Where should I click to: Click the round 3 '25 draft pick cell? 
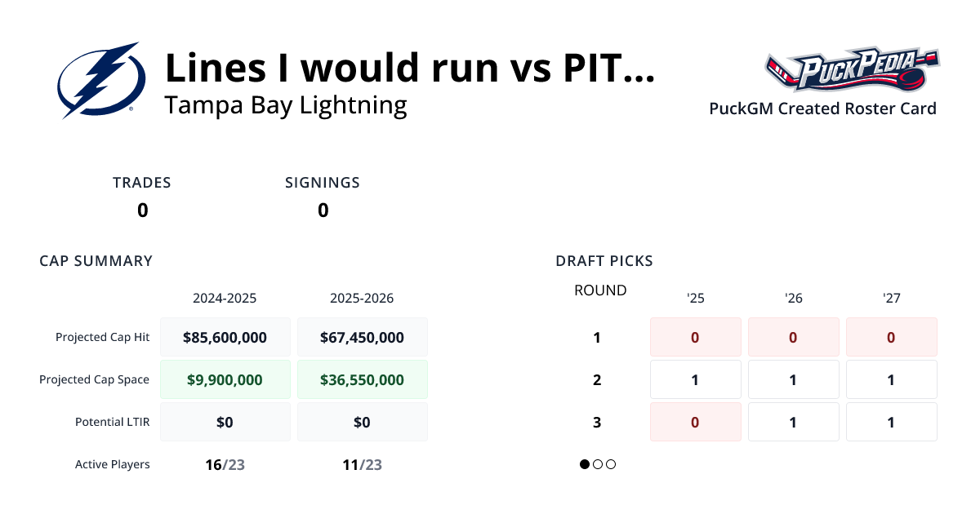click(695, 422)
